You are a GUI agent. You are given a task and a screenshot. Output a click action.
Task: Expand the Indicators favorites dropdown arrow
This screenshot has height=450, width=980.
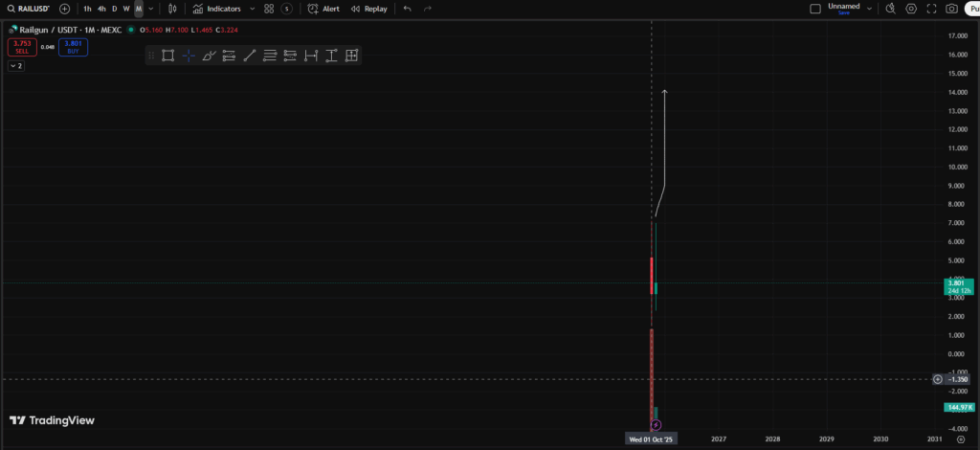(252, 9)
